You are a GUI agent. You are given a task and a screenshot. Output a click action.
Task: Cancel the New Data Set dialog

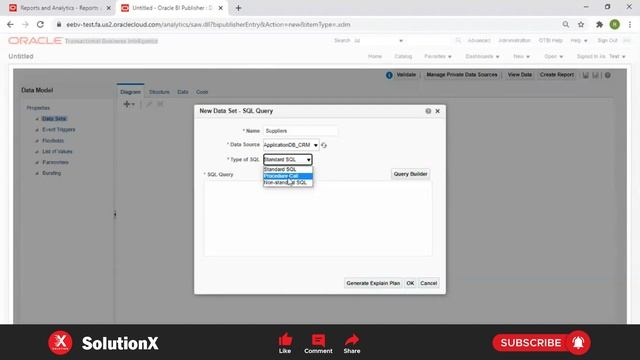click(429, 283)
